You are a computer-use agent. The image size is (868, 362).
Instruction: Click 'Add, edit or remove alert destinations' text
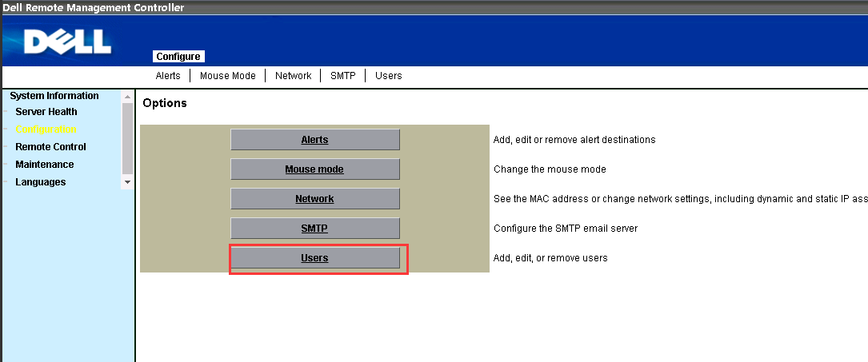click(574, 140)
